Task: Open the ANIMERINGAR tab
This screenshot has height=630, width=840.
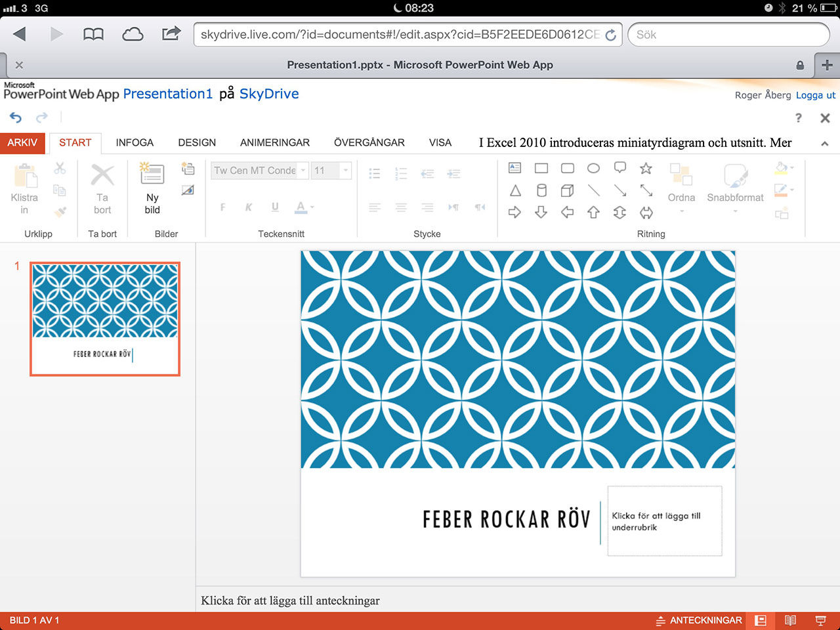Action: point(275,142)
